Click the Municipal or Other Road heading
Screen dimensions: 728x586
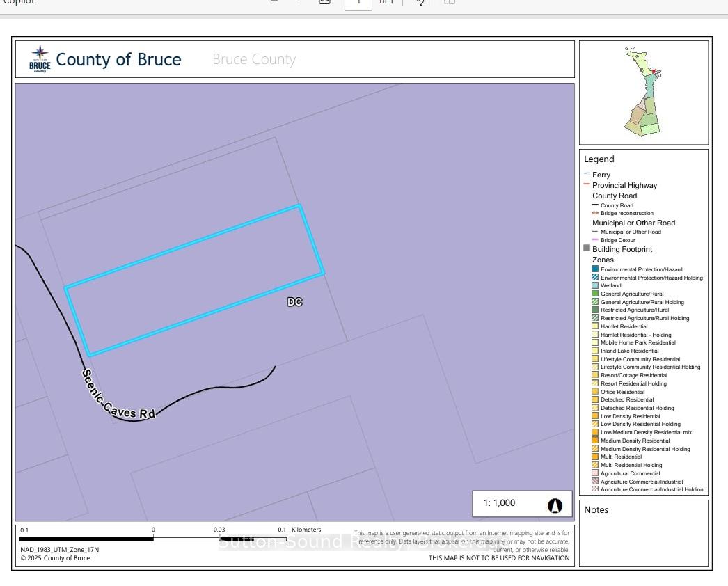[x=634, y=223]
